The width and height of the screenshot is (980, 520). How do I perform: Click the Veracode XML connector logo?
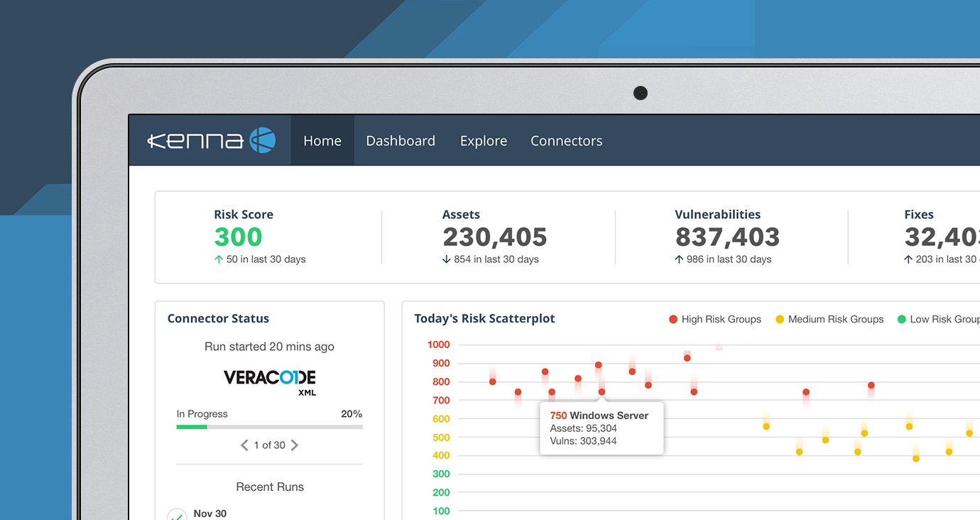(270, 382)
